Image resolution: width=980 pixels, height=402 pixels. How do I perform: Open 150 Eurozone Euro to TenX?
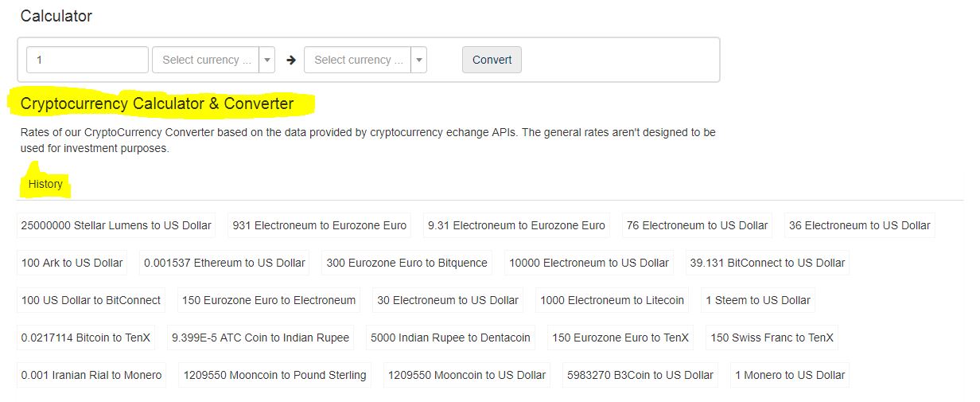point(620,338)
